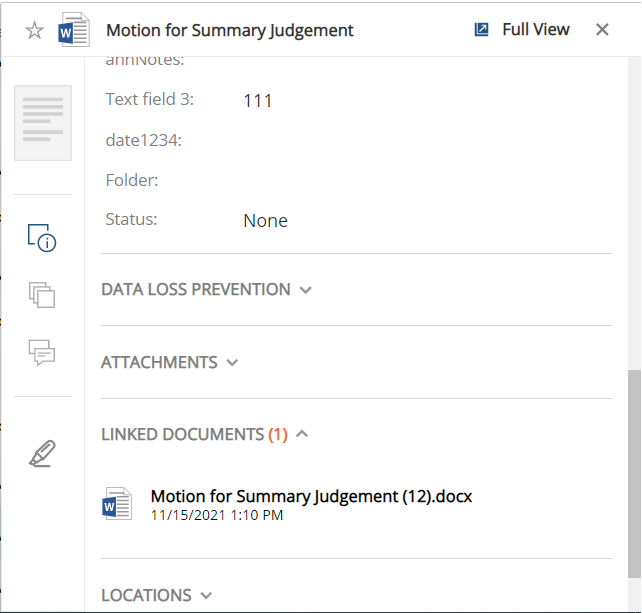Screen dimensions: 642x613
Task: Click the document title in the header
Action: tap(230, 30)
